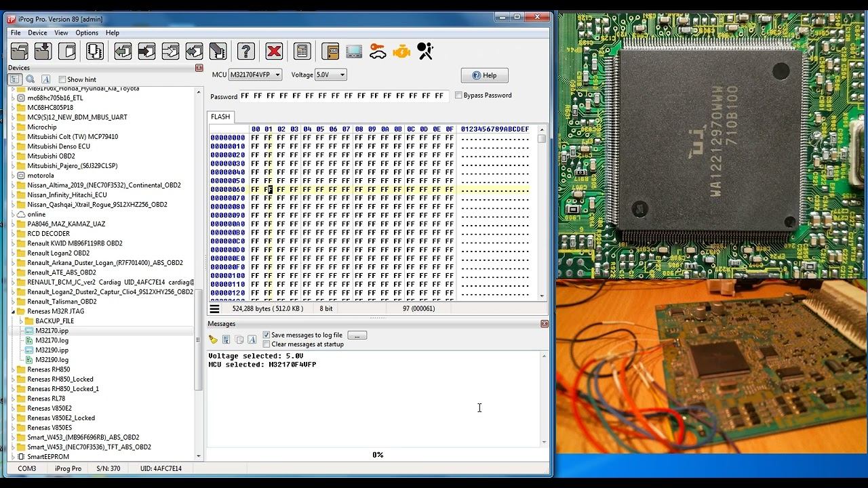
Task: Collapse the Renesas M32R JTAG folder
Action: pyautogui.click(x=13, y=311)
